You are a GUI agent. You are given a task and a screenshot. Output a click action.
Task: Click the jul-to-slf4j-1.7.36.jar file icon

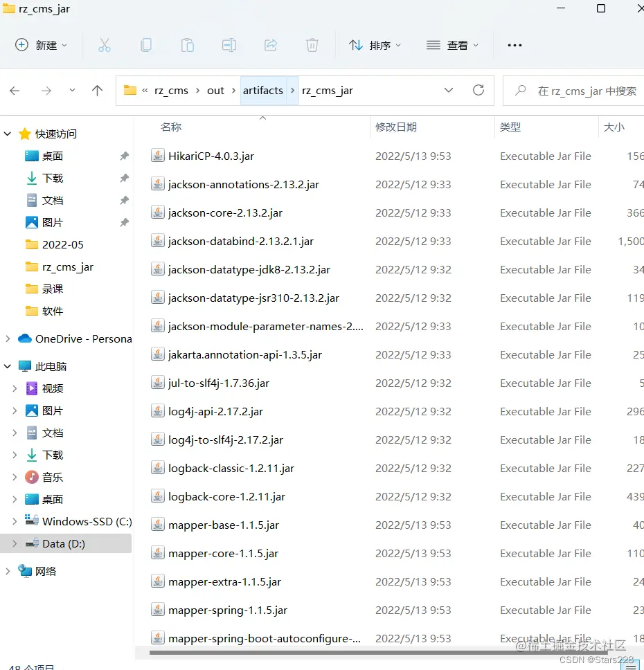pyautogui.click(x=158, y=383)
